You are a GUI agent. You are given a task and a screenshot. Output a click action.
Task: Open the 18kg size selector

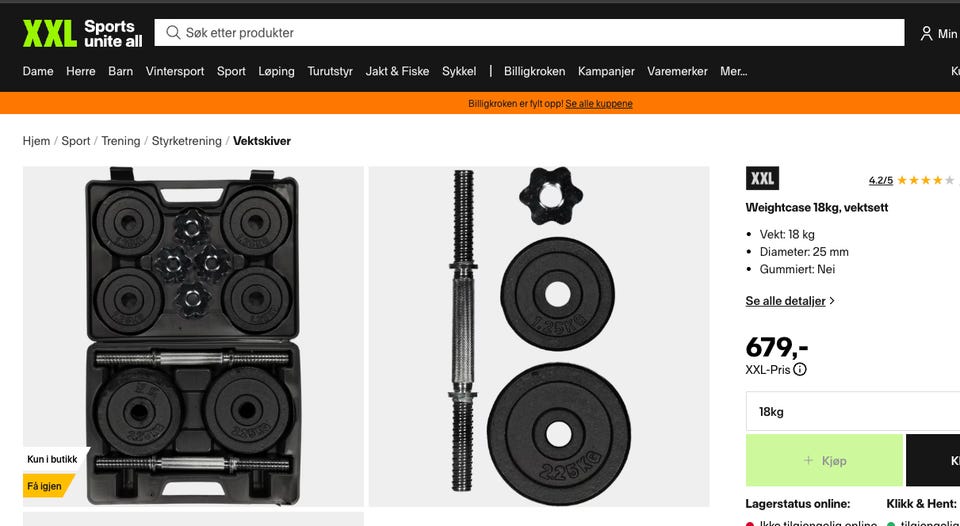[x=853, y=411]
